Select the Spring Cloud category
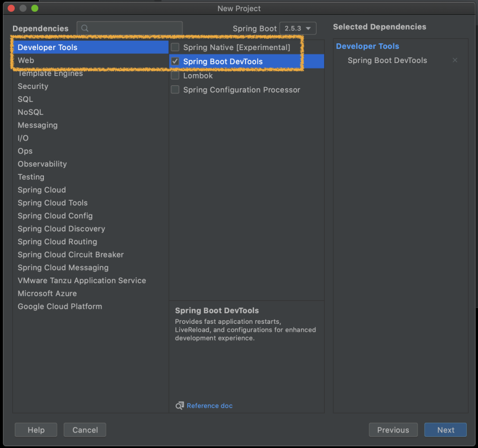This screenshot has width=478, height=448. tap(90, 190)
